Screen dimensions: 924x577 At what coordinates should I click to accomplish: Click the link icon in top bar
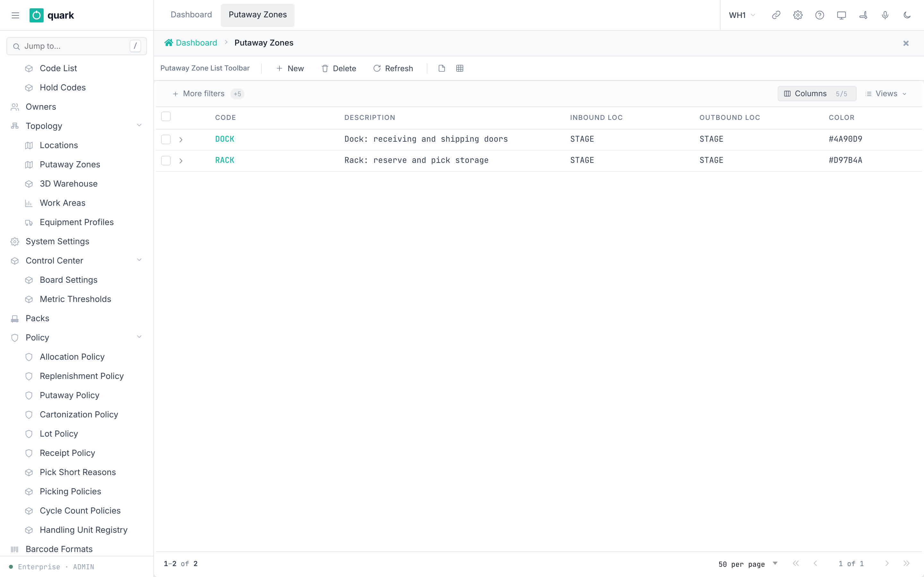click(x=776, y=15)
